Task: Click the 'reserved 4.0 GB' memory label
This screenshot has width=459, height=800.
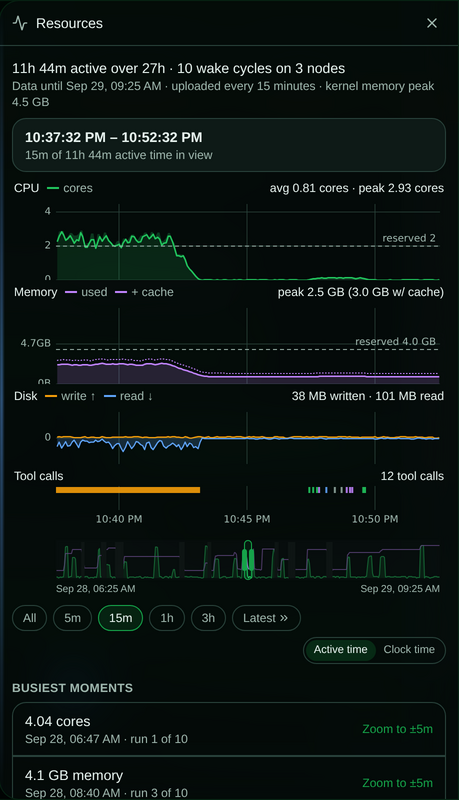Action: coord(395,342)
